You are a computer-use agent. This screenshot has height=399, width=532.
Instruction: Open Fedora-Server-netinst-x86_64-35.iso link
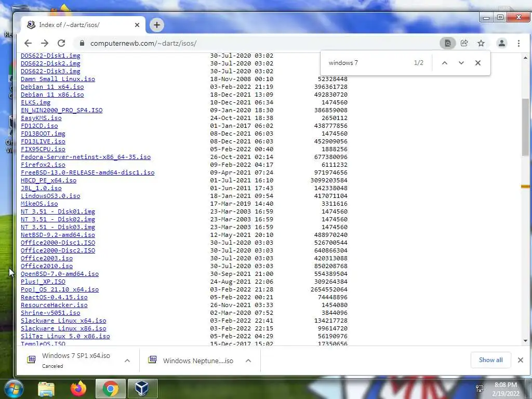(86, 157)
